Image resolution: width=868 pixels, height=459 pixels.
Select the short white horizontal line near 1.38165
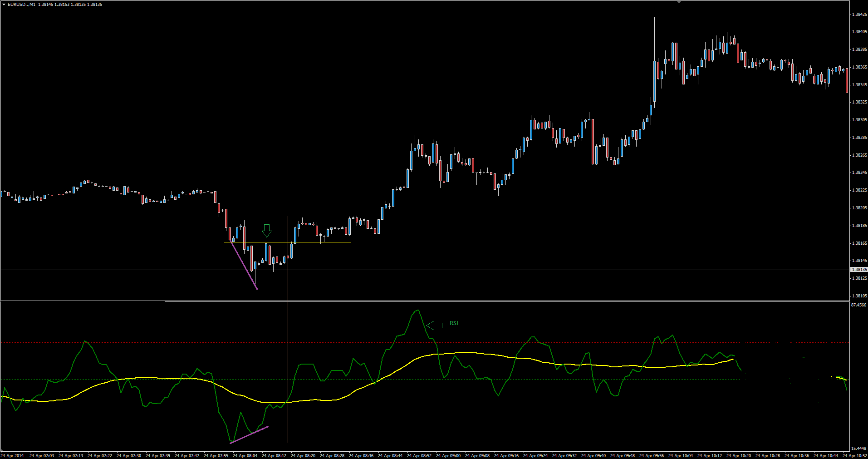318,242
